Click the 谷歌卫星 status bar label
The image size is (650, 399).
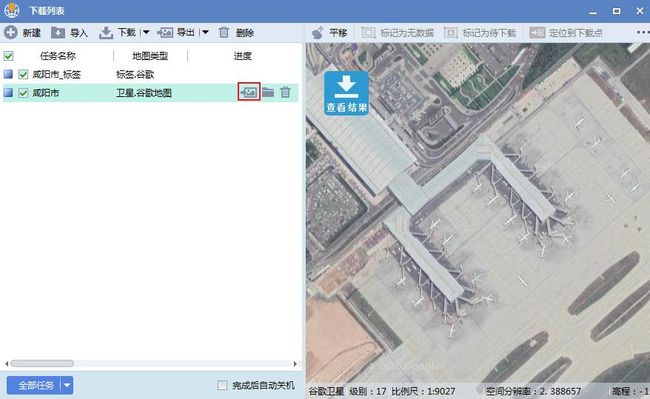pos(326,391)
